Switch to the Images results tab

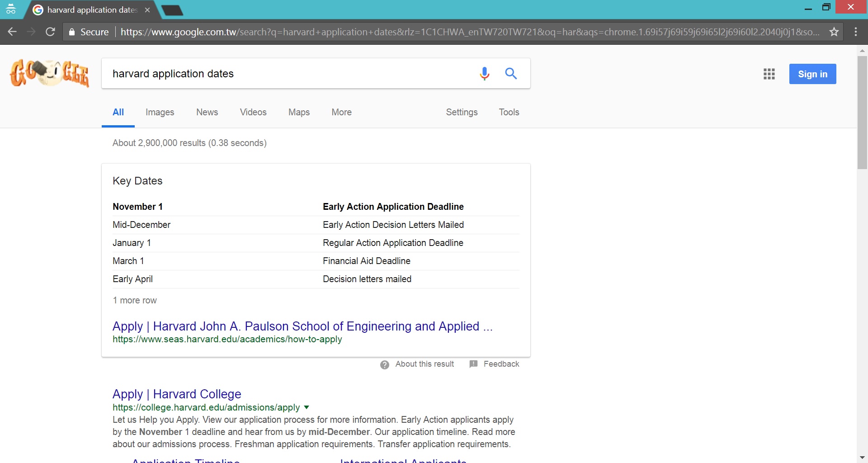pyautogui.click(x=160, y=112)
